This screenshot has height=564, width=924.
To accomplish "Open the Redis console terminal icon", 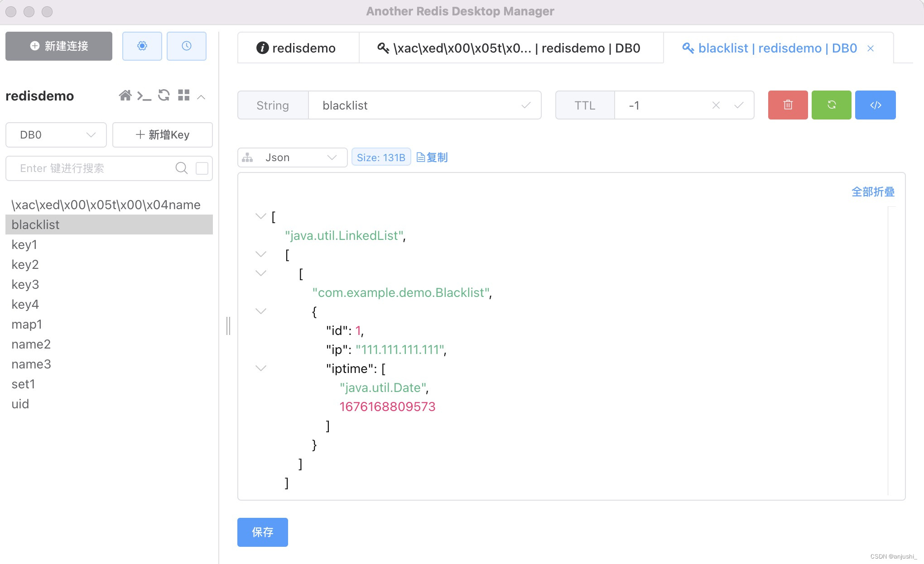I will click(x=144, y=96).
